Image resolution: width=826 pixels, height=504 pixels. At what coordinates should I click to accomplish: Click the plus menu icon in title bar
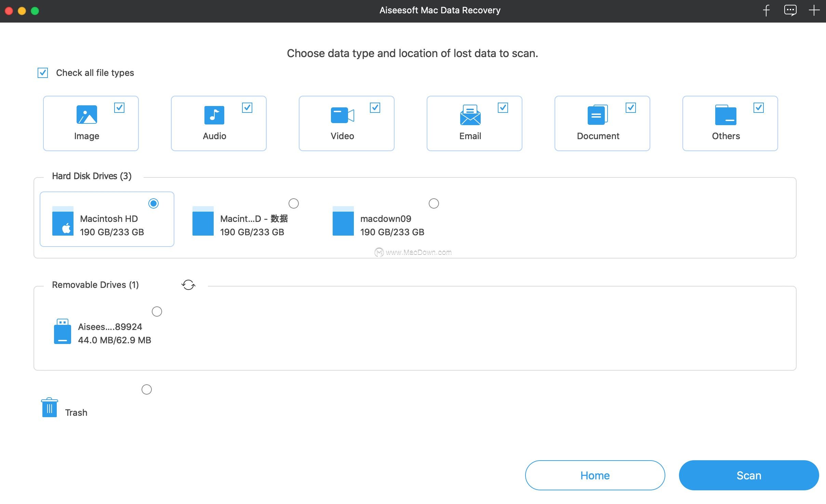tap(814, 10)
